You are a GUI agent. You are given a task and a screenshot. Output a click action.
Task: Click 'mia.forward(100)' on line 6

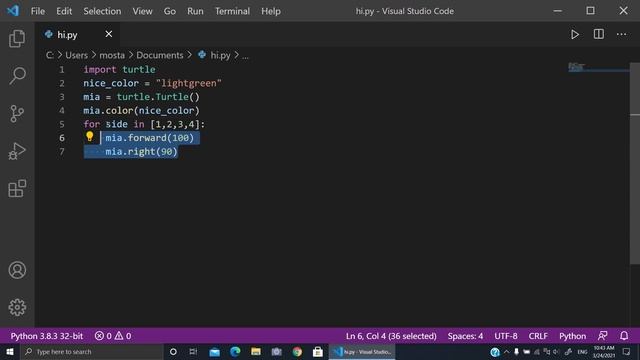pyautogui.click(x=149, y=138)
